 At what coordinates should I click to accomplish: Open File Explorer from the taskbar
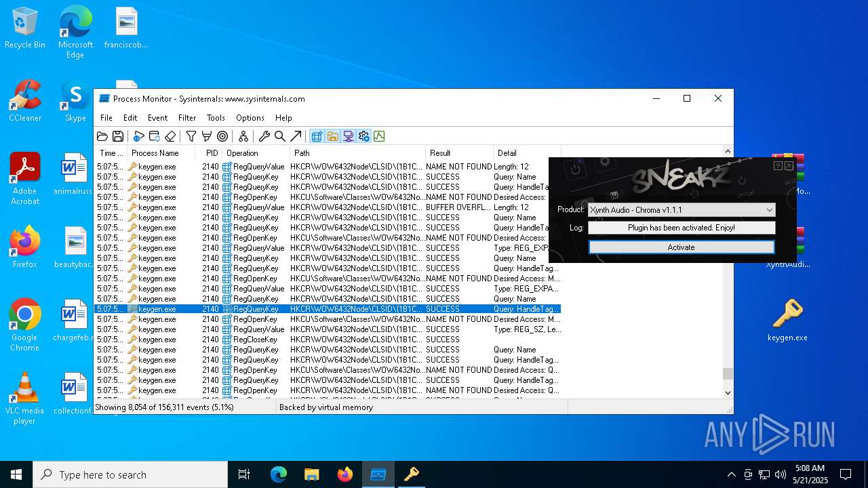(311, 474)
